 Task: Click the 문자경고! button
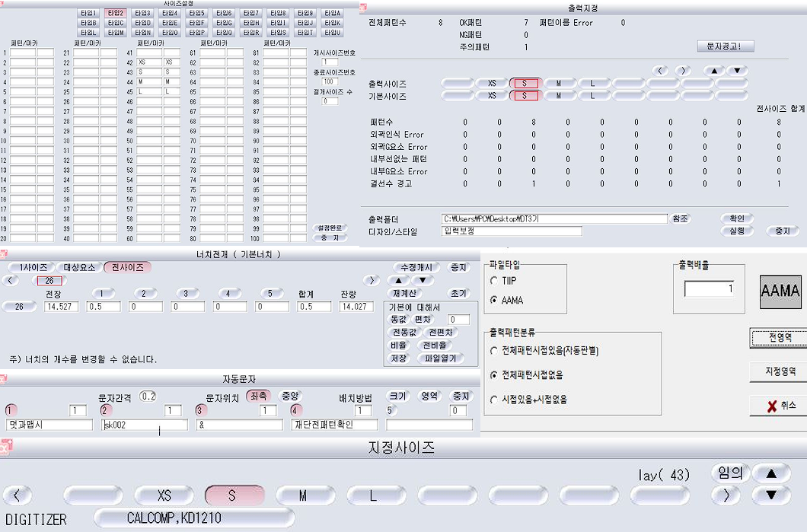click(724, 46)
